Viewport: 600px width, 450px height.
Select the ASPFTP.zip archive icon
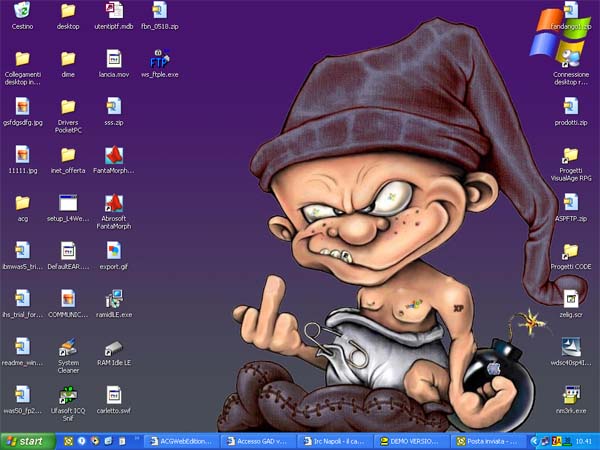[571, 203]
